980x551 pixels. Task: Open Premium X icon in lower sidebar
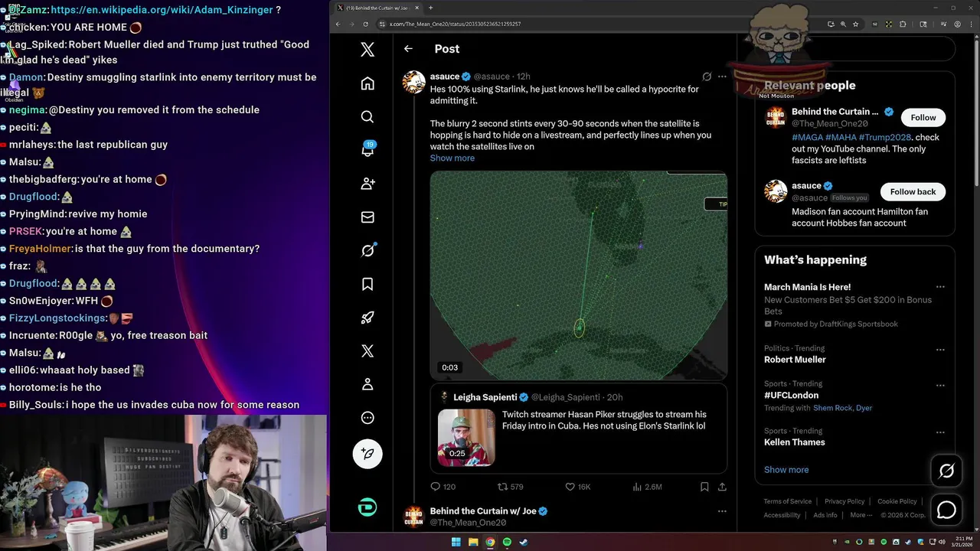367,350
